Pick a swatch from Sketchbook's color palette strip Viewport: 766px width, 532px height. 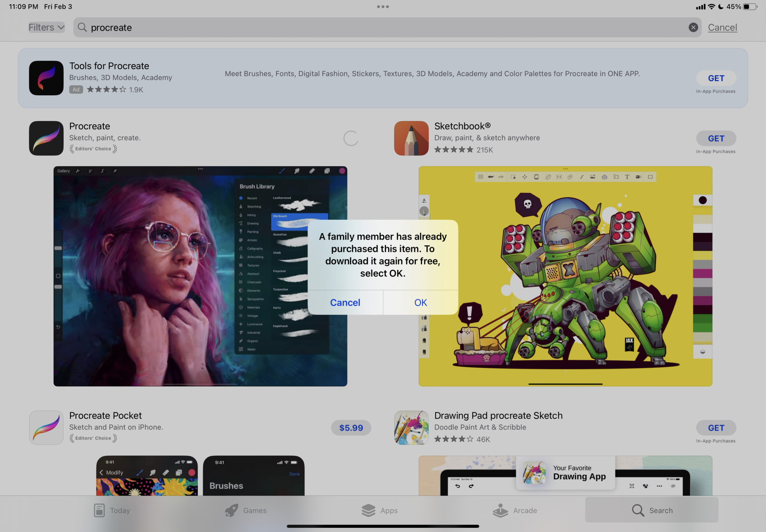click(702, 268)
